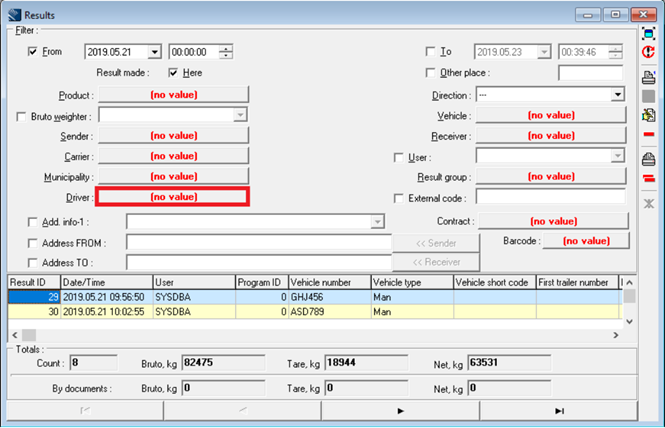
Task: Click the Results window title icon
Action: (x=14, y=15)
